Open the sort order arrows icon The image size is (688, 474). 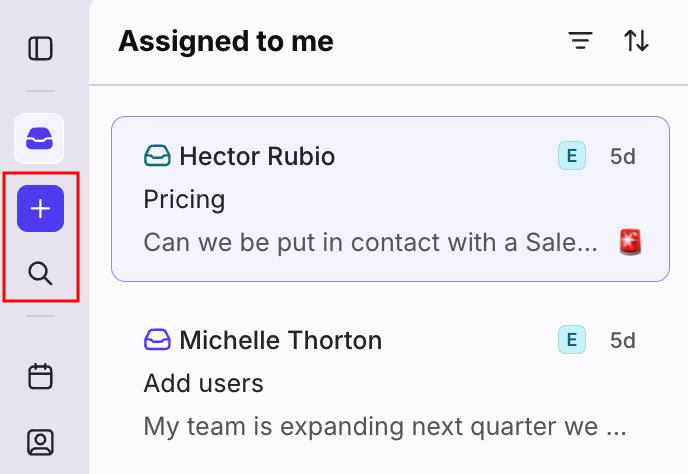[x=637, y=41]
